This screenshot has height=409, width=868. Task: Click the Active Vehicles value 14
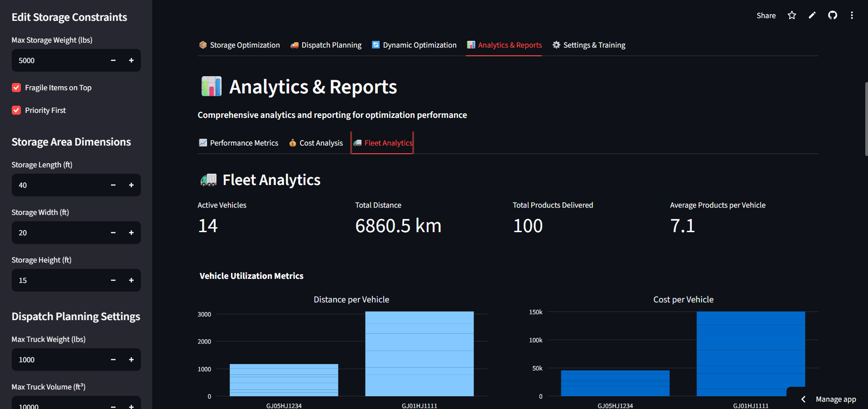coord(208,226)
